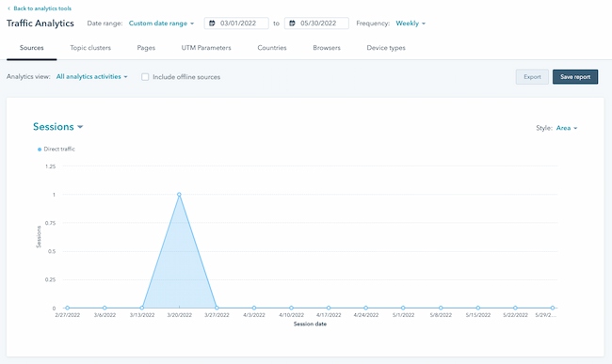
Task: Click the 5/1/2022 data point
Action: click(x=403, y=308)
